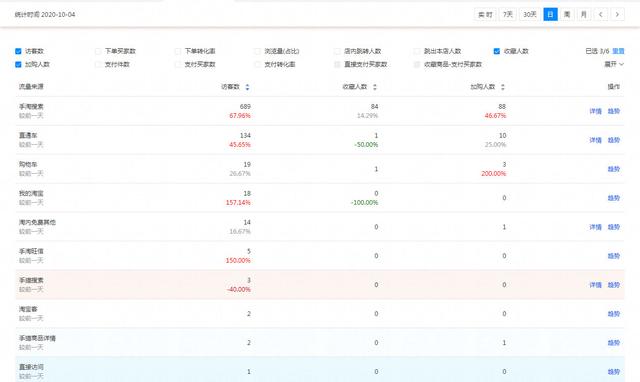Open 趋势 for the 直通车 row

pos(614,140)
